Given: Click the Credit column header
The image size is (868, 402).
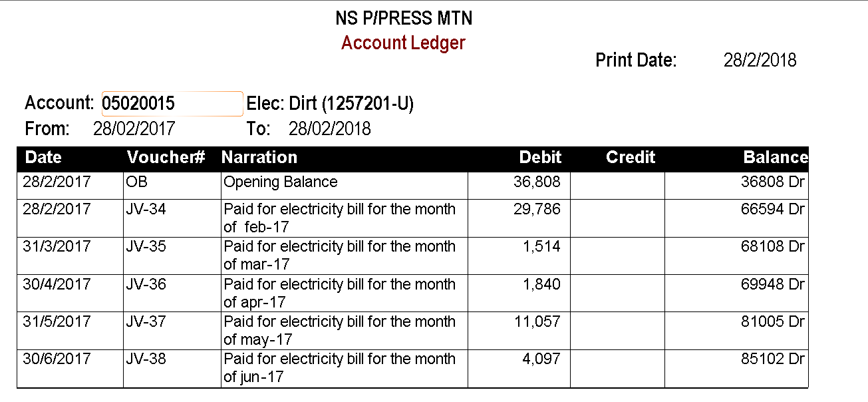Looking at the screenshot, I should coord(631,158).
